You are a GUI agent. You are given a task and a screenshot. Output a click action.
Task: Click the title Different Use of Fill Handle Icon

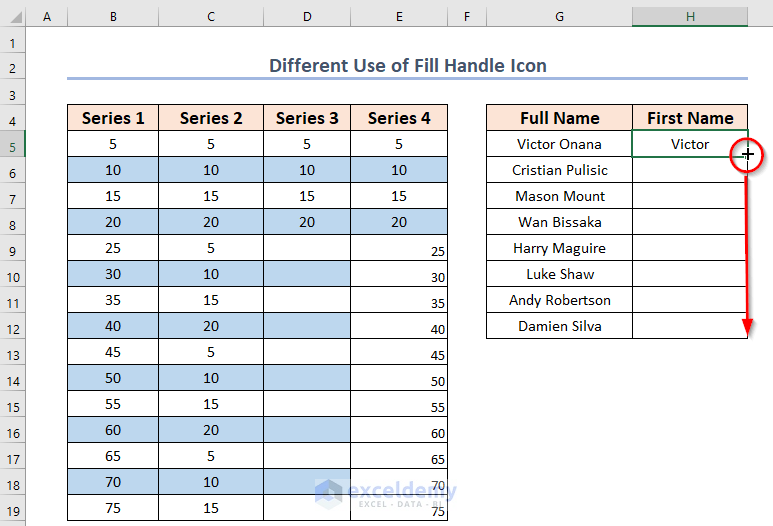point(407,66)
